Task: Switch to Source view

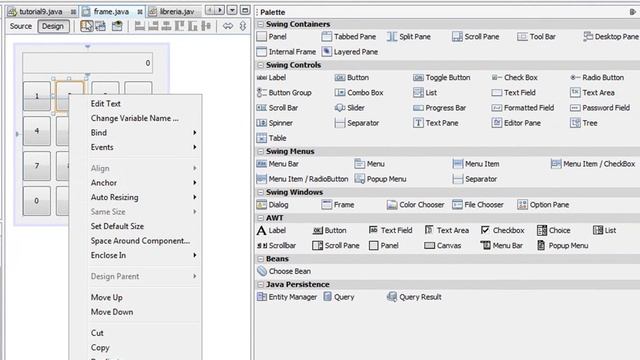Action: [21, 26]
